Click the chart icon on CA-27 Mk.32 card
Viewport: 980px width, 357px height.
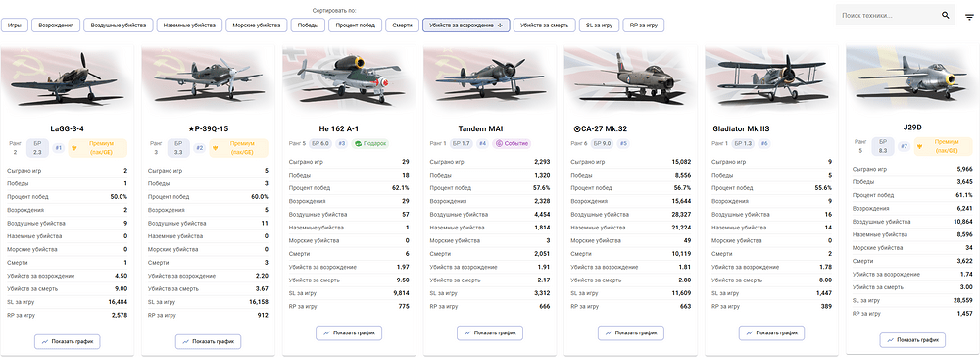[x=609, y=333]
